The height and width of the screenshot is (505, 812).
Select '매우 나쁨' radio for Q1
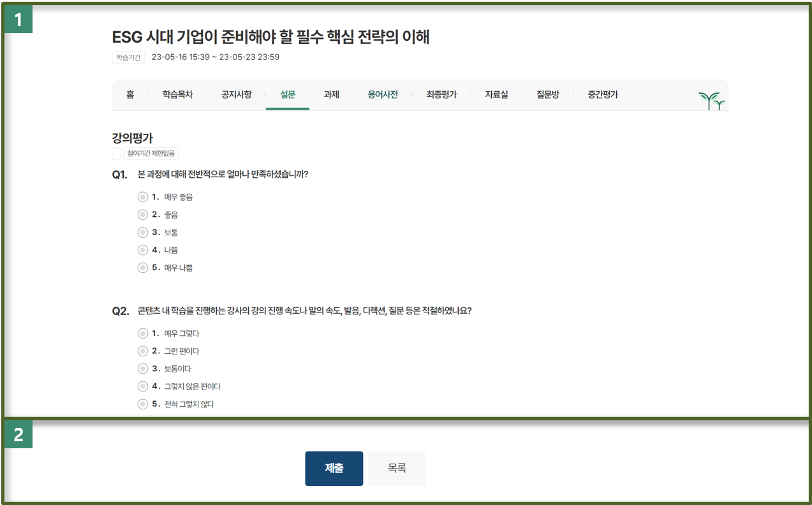[x=143, y=268]
